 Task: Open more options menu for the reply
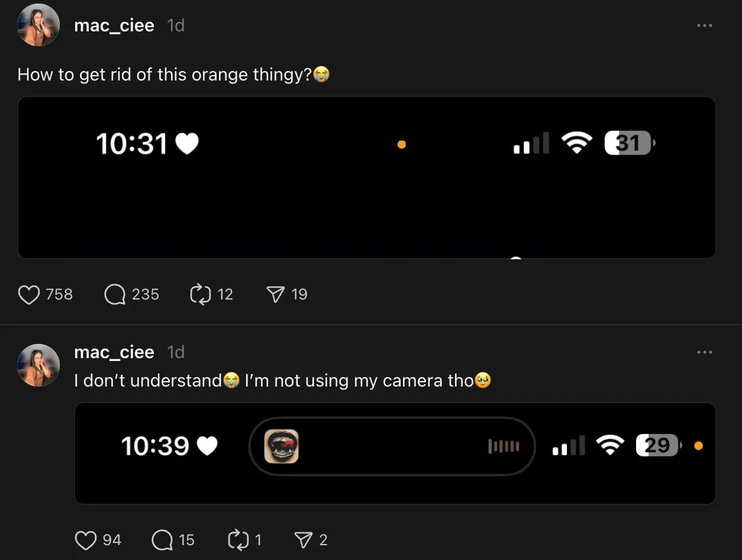point(704,352)
